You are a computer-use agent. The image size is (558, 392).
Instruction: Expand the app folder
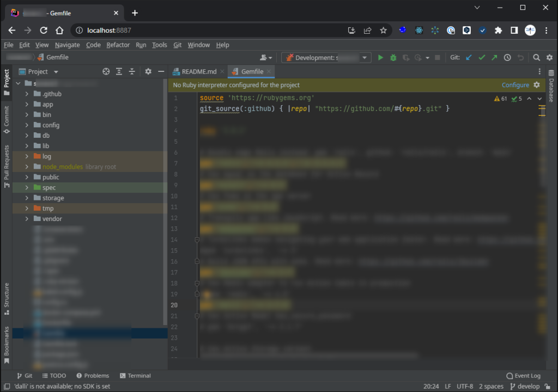(x=26, y=104)
